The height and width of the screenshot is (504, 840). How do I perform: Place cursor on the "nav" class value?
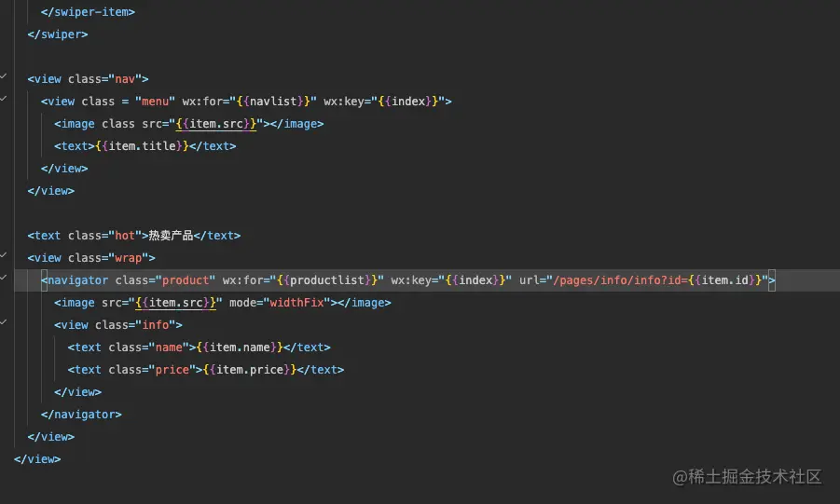(125, 79)
